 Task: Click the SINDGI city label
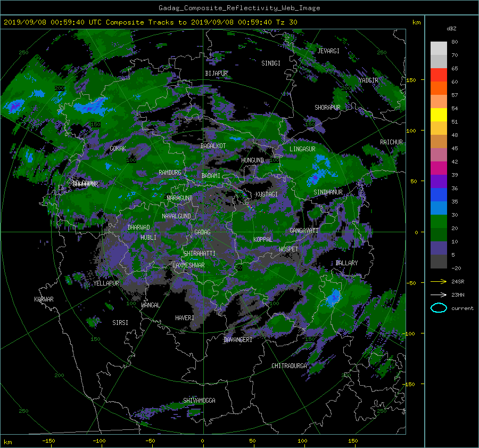271,63
